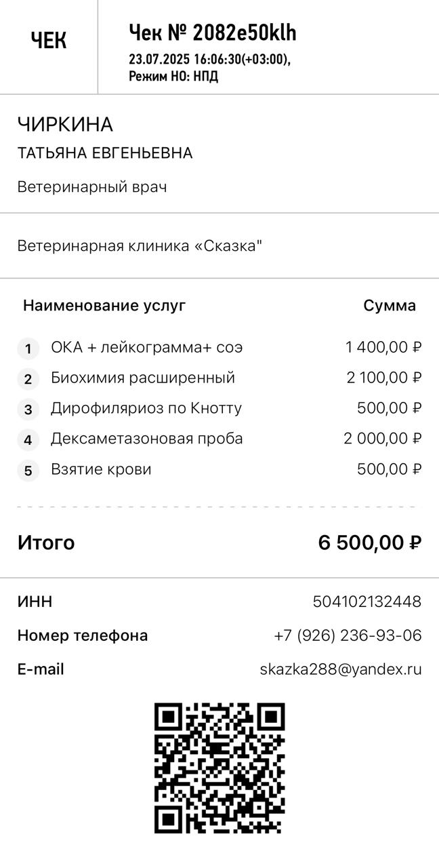
Task: Select the ОКА + лейкограмма+ соэ service
Action: point(146,348)
